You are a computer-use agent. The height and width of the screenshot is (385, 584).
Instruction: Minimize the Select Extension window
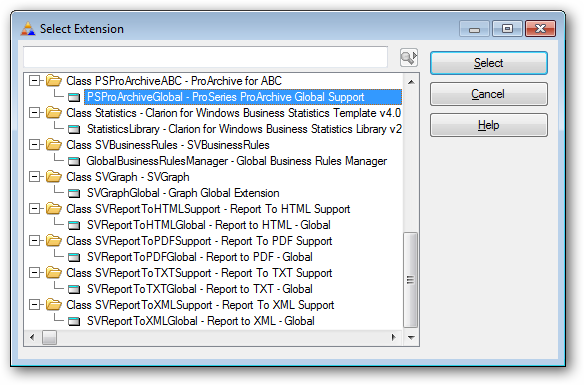(x=474, y=29)
